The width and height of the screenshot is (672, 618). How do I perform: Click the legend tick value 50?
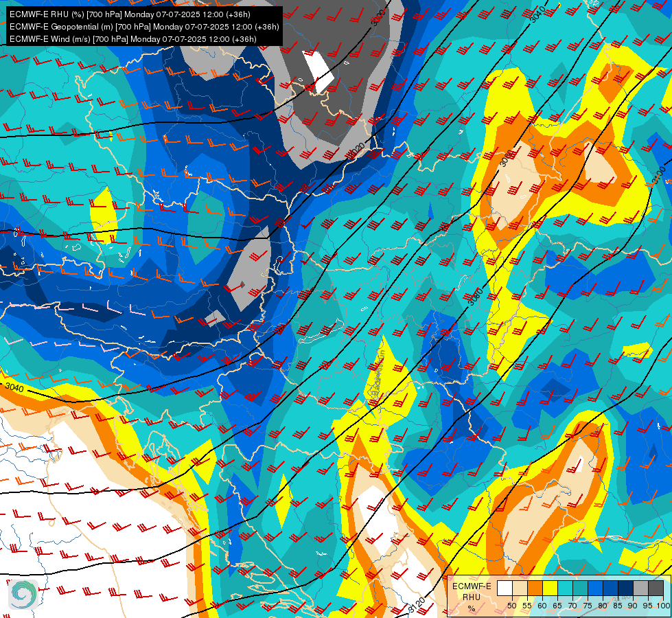(512, 606)
